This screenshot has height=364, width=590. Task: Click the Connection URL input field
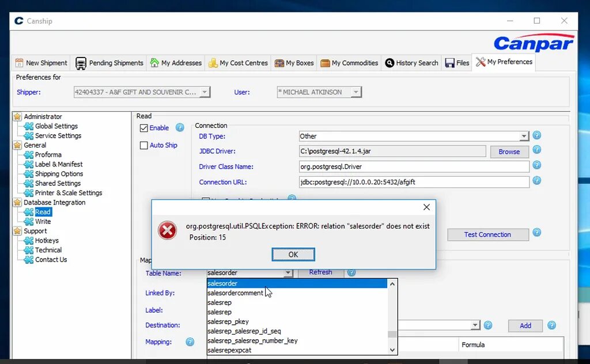coord(414,182)
